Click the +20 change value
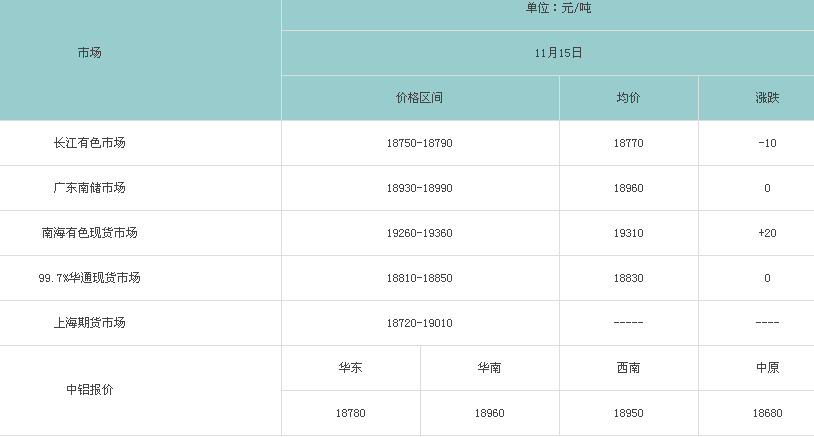Image resolution: width=814 pixels, height=437 pixels. (767, 233)
